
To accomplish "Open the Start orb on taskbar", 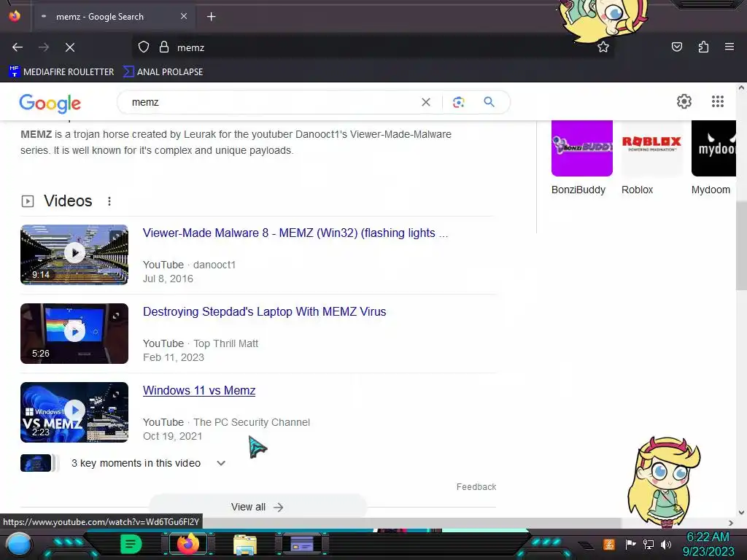I will 19,544.
